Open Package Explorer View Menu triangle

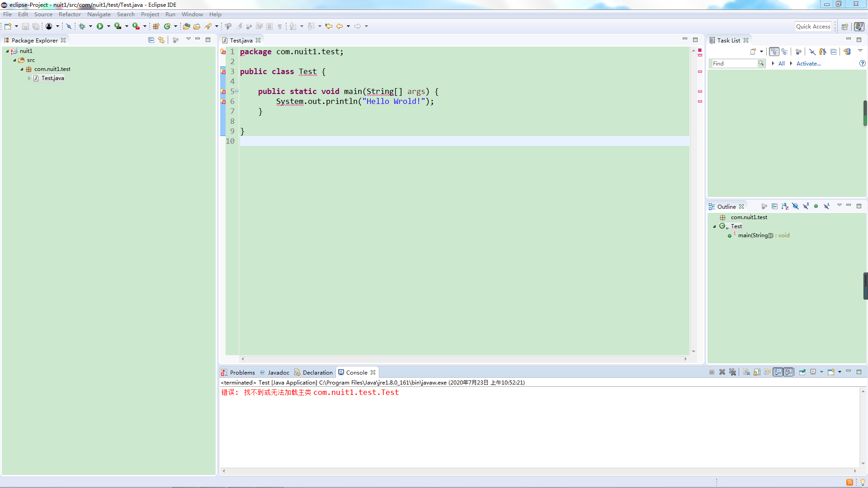[188, 39]
